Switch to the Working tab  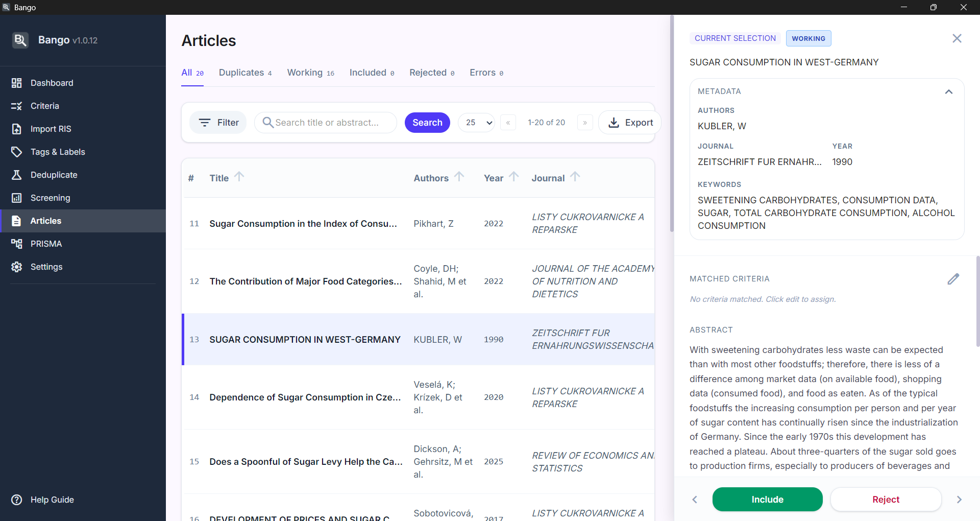click(x=311, y=73)
